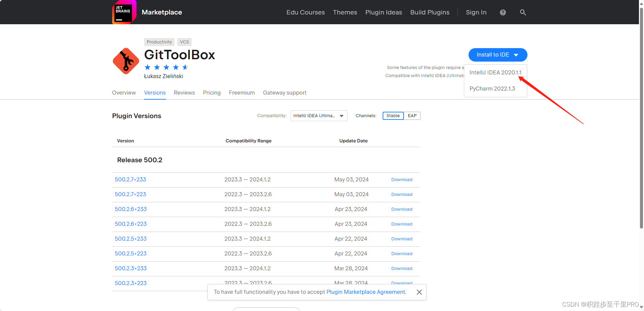Image resolution: width=644 pixels, height=311 pixels.
Task: Select the EAP channel toggle
Action: (412, 116)
